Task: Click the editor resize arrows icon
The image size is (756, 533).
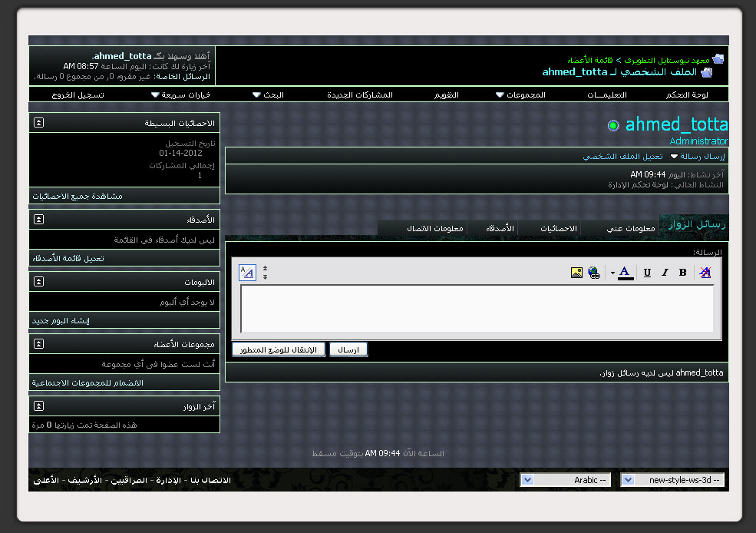Action: (265, 273)
